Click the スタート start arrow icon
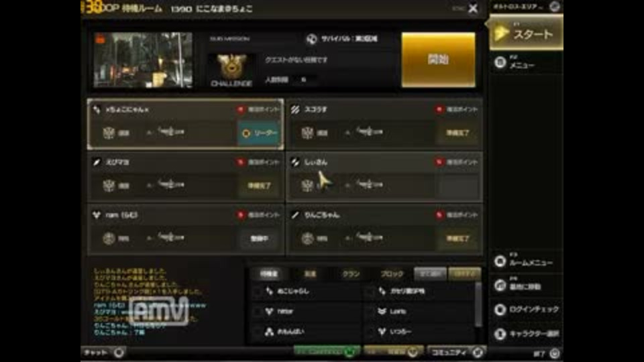 click(x=500, y=34)
